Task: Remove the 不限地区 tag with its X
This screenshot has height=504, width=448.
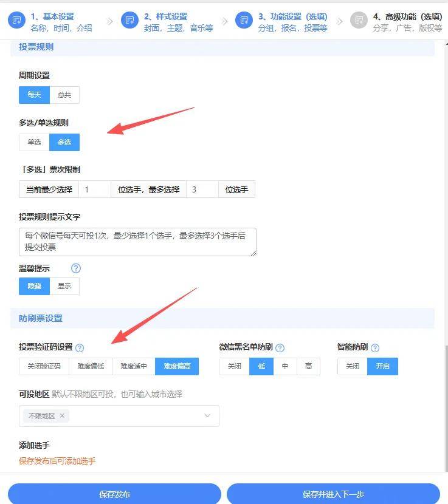Action: click(62, 416)
